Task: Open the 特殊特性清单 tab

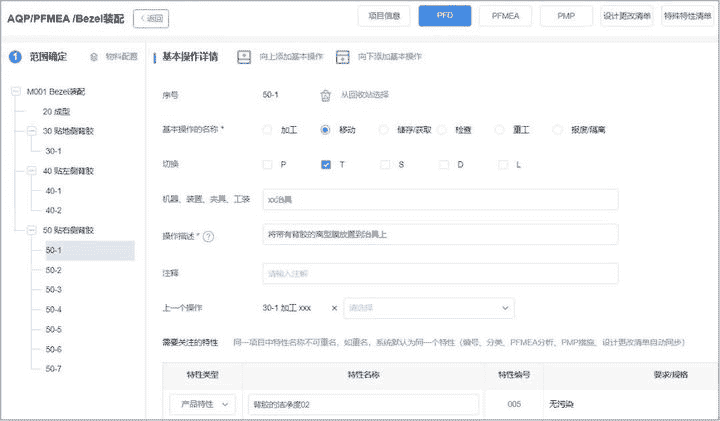Action: [687, 16]
